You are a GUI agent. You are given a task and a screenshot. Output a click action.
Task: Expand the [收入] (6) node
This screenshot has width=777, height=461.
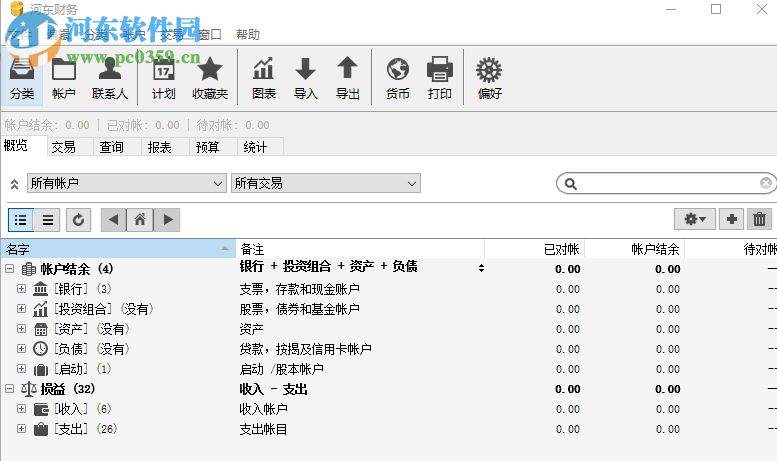(x=21, y=409)
